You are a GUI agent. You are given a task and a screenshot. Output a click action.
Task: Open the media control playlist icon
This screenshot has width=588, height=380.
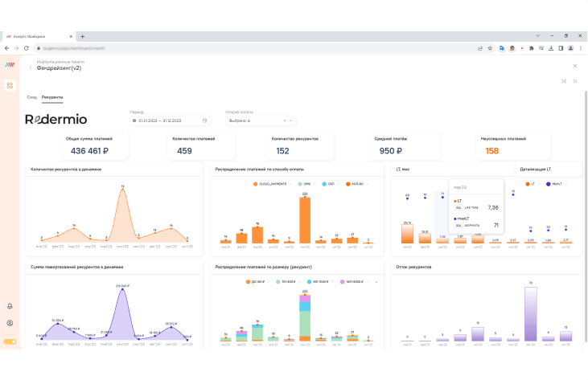[541, 48]
